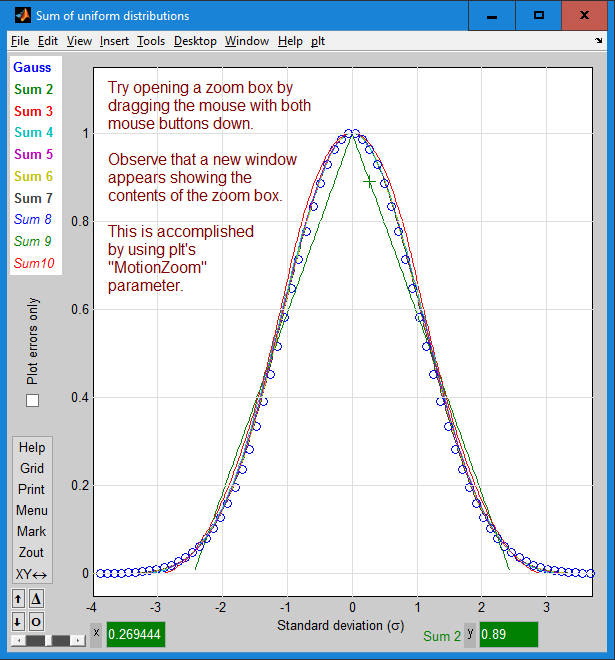Image resolution: width=615 pixels, height=660 pixels.
Task: Click the scrollbar left arrow
Action: (x=18, y=641)
